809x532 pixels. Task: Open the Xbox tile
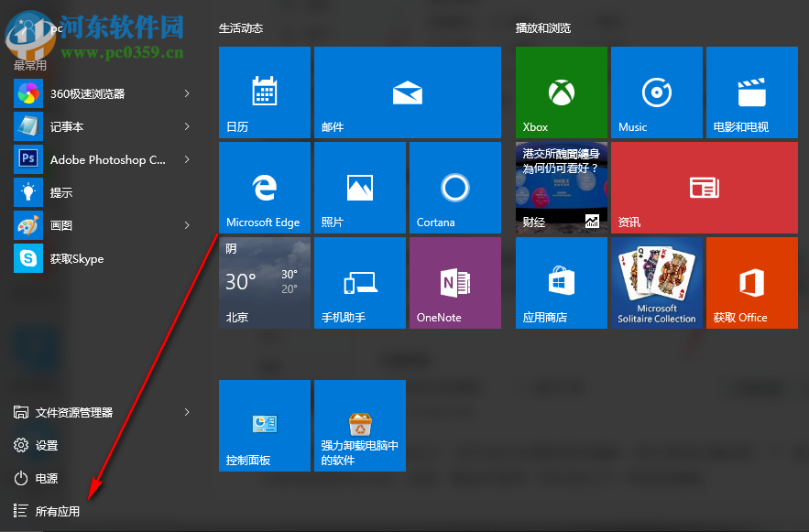pos(562,92)
